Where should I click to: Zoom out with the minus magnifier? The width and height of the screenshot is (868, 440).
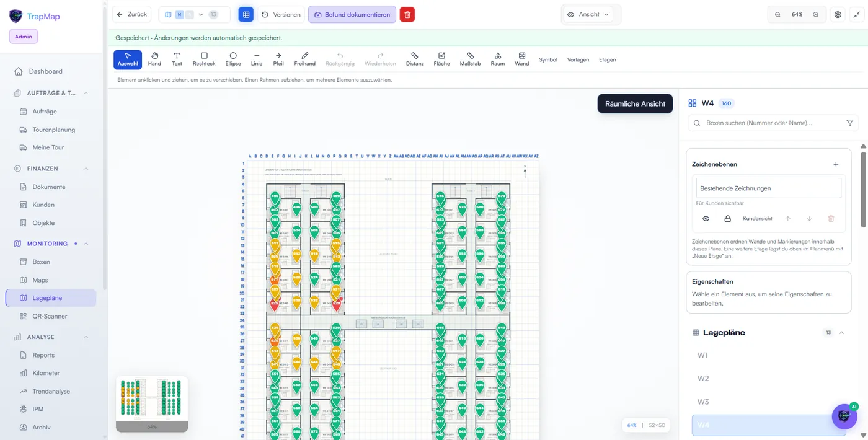click(777, 14)
